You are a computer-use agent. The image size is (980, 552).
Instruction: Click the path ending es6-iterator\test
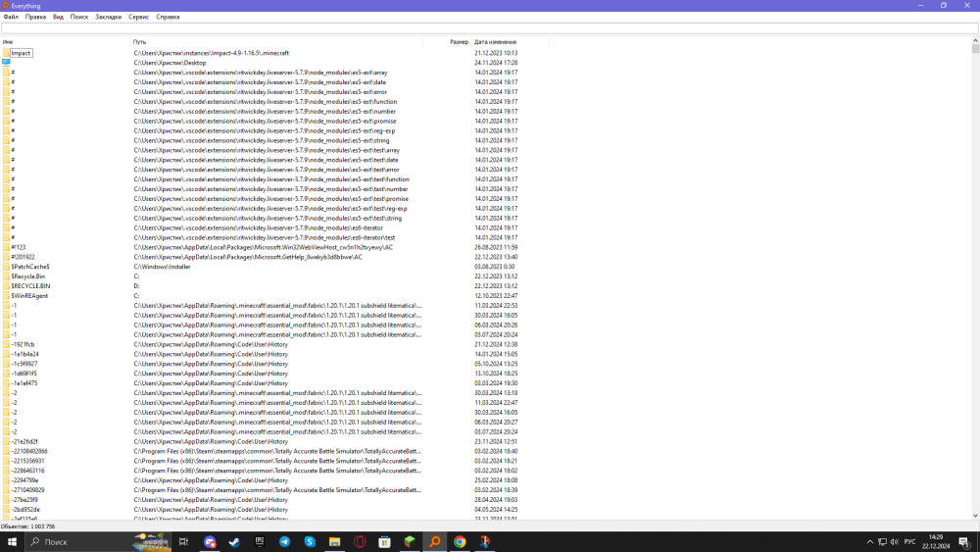(x=264, y=237)
